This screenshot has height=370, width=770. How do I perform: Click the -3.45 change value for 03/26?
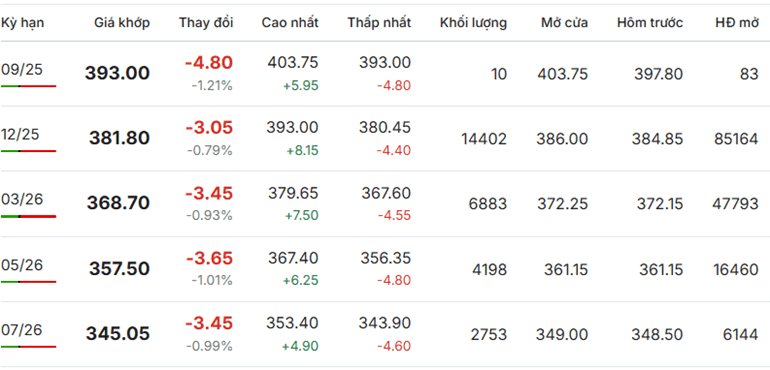[209, 194]
